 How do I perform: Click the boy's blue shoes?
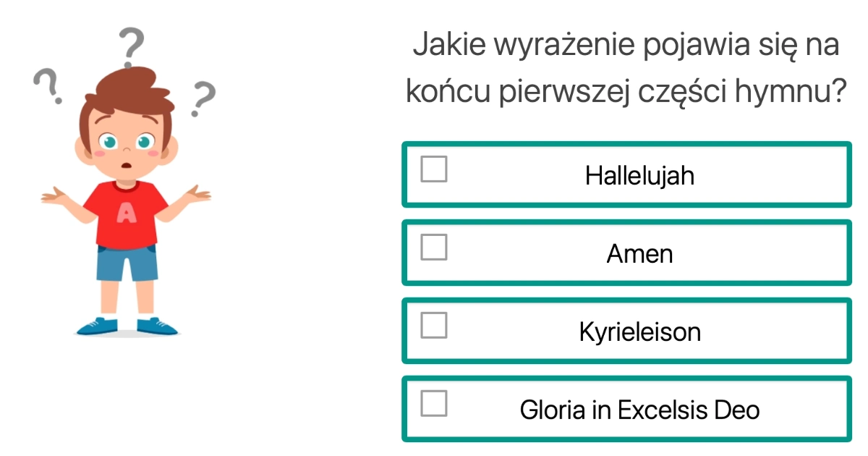(x=127, y=326)
